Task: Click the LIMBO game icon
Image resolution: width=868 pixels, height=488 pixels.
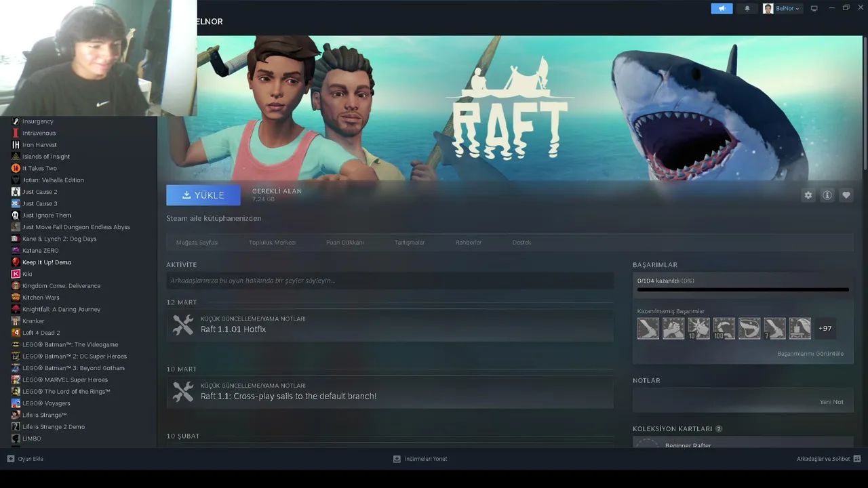Action: (16, 439)
